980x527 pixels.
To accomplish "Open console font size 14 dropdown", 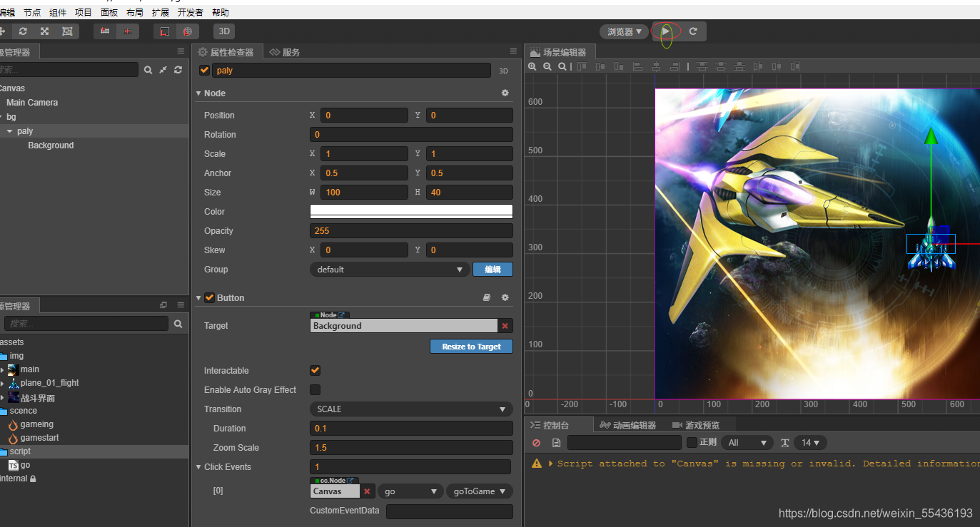I will [811, 443].
